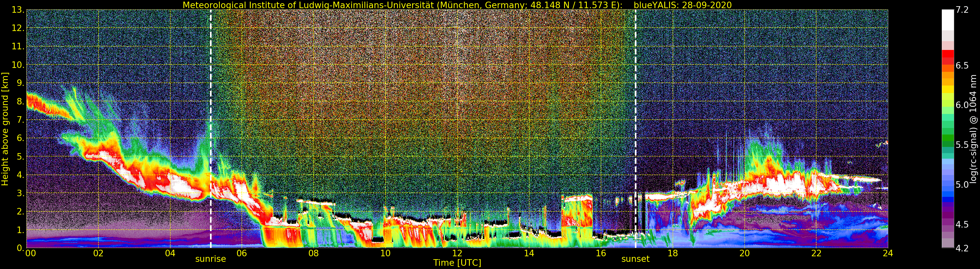Click the 00 tick on the time axis
This screenshot has width=980, height=269.
(x=30, y=253)
